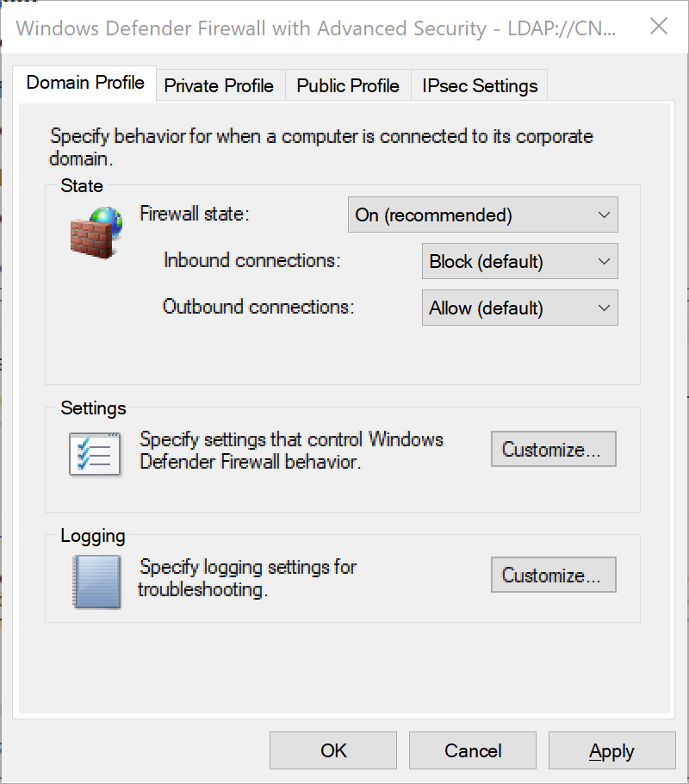The height and width of the screenshot is (784, 689).
Task: Expand the Outbound connections dropdown
Action: click(x=520, y=308)
